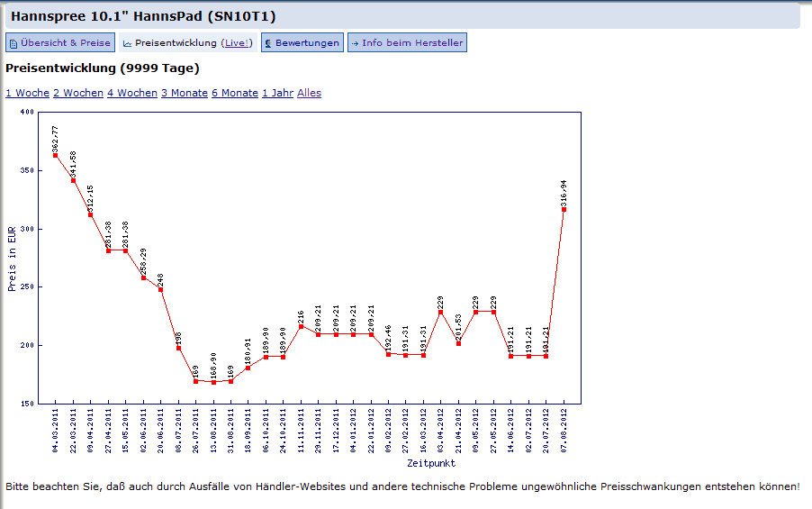The image size is (812, 509).
Task: Click the 168,90 lowest data point
Action: [213, 382]
